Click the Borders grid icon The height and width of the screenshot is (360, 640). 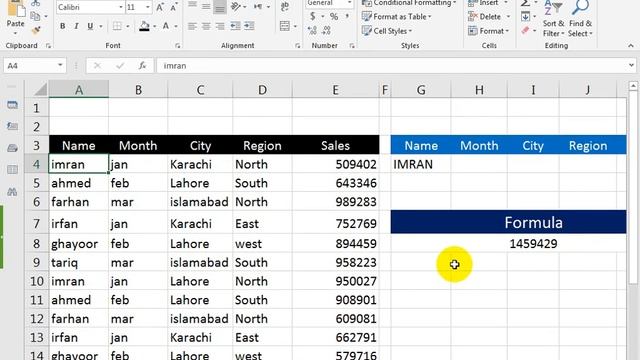click(117, 26)
